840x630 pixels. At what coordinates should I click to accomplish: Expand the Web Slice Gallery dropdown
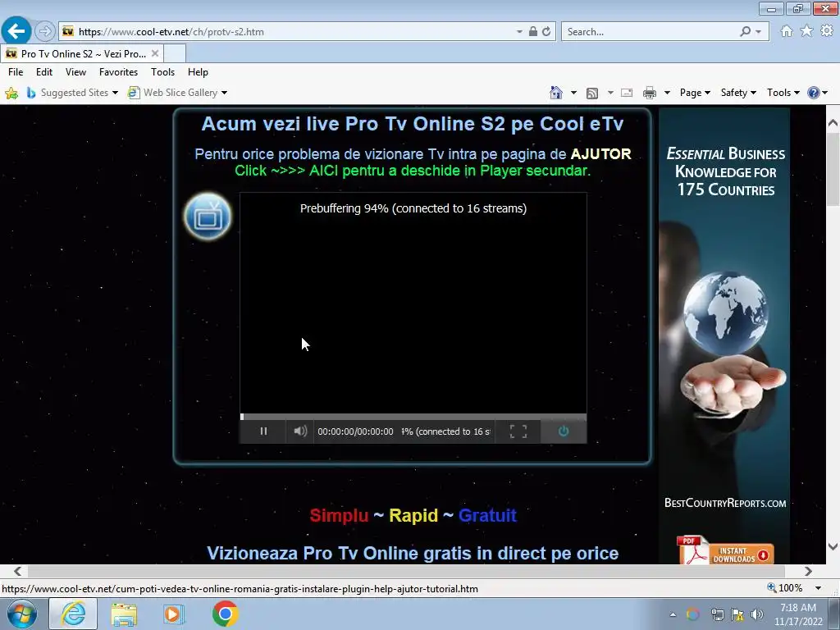pyautogui.click(x=225, y=93)
